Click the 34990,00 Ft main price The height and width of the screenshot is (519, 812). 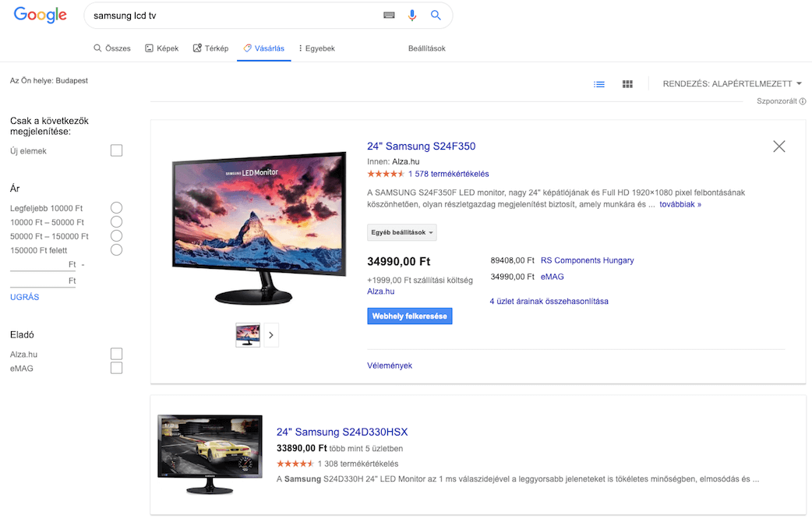[399, 262]
